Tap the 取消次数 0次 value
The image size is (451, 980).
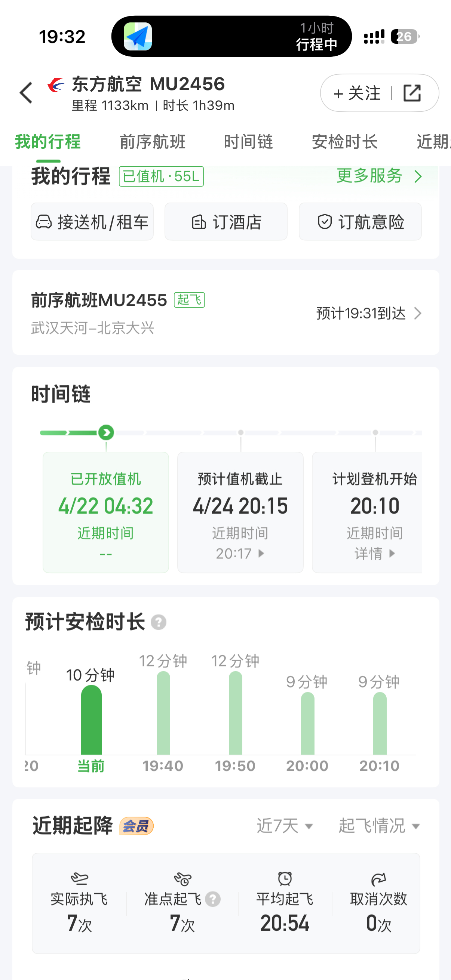point(379,923)
